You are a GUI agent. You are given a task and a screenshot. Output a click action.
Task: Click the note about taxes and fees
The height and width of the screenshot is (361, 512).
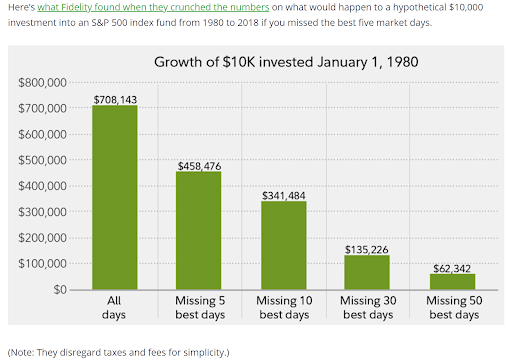coord(118,352)
